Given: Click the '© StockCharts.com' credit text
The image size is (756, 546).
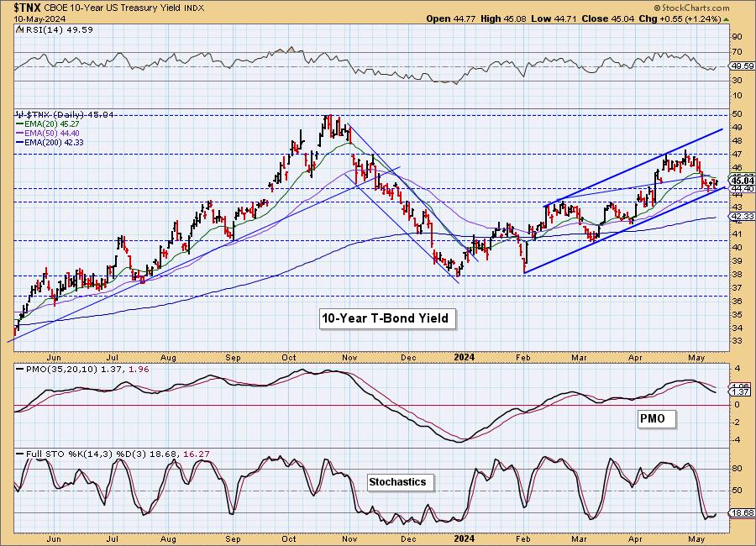Looking at the screenshot, I should tap(692, 8).
